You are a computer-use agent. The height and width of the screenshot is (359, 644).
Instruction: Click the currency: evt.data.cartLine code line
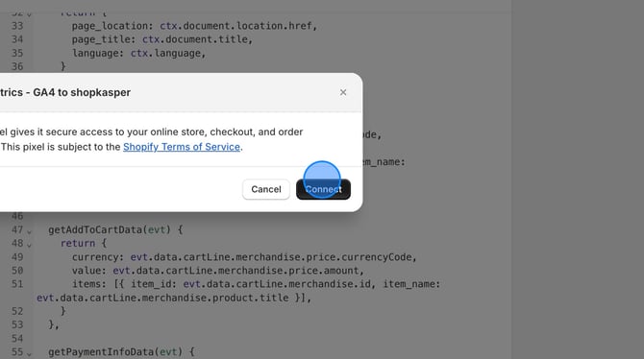coord(244,257)
